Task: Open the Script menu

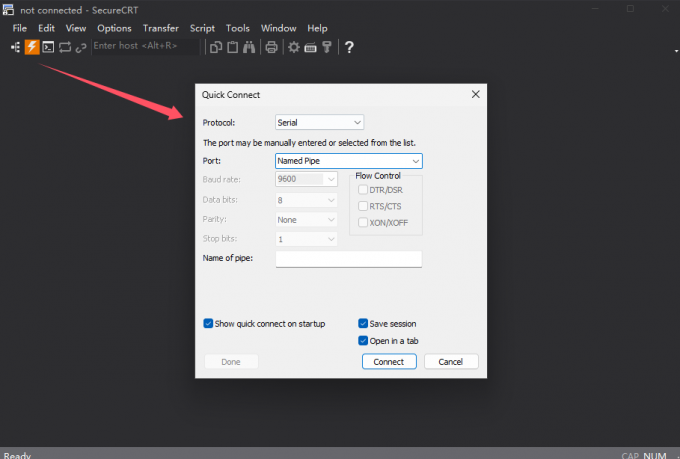Action: click(x=202, y=28)
